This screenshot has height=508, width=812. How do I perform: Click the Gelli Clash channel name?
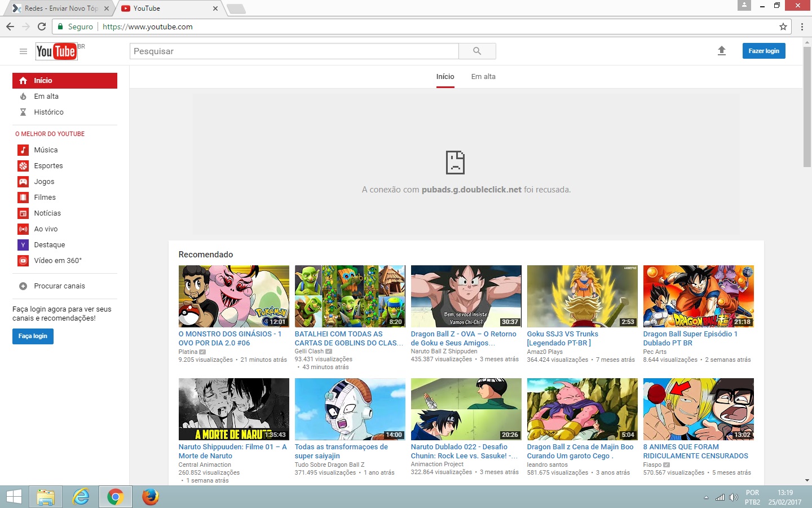tap(309, 352)
